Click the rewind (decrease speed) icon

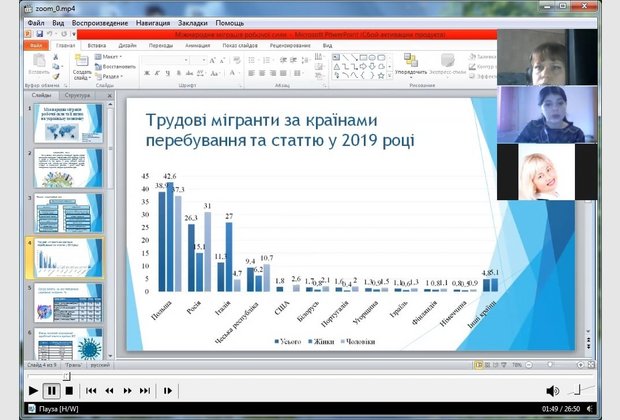[109, 391]
